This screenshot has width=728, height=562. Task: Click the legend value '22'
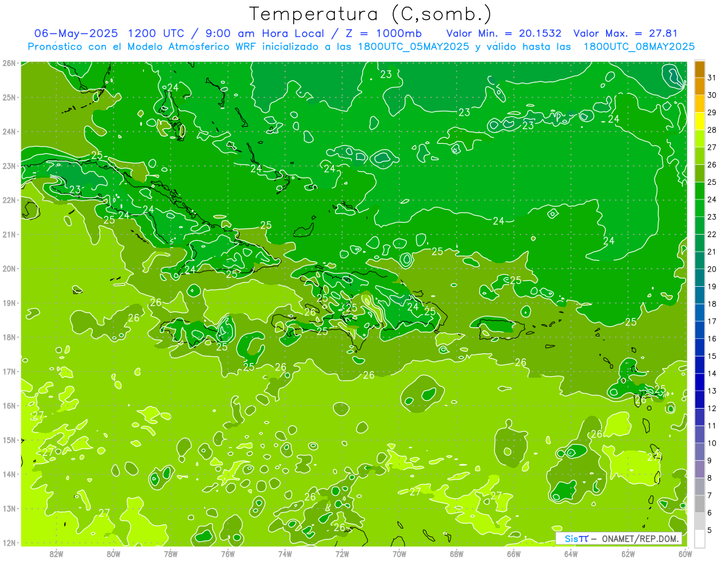(x=712, y=234)
